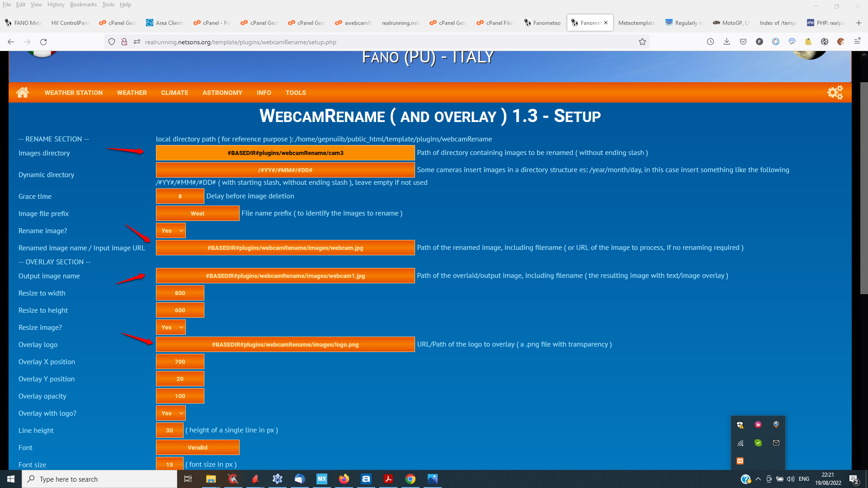
Task: Open the Resize image dropdown
Action: (170, 327)
